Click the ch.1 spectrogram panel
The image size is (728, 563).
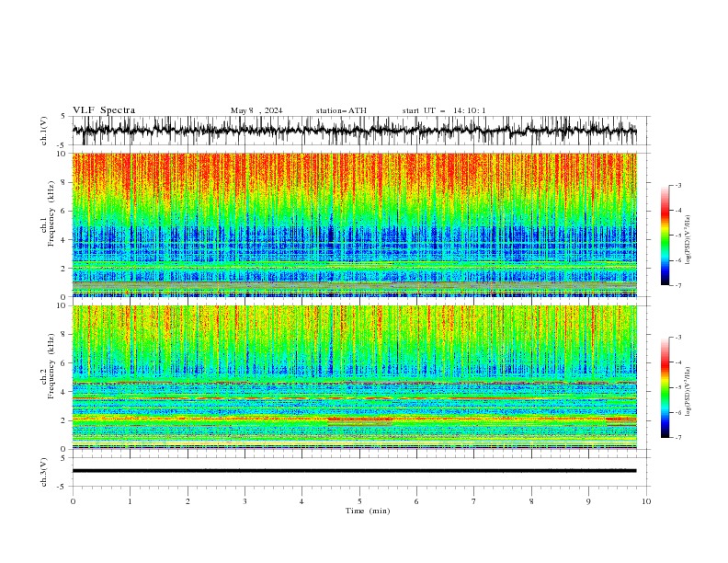point(354,224)
